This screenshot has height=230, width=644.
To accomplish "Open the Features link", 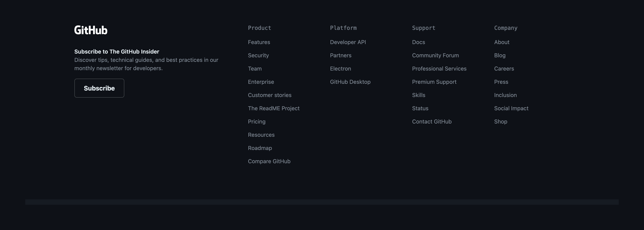I will [x=259, y=42].
